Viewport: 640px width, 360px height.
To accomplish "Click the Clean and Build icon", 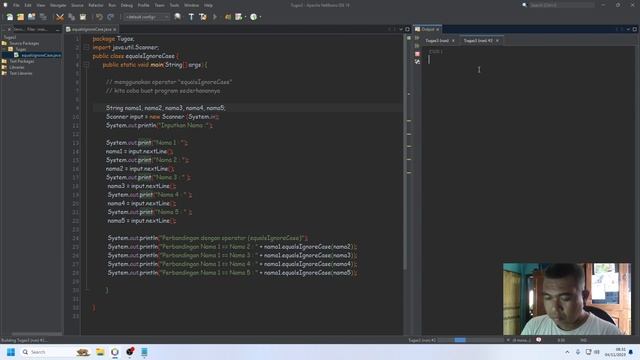I will click(203, 17).
